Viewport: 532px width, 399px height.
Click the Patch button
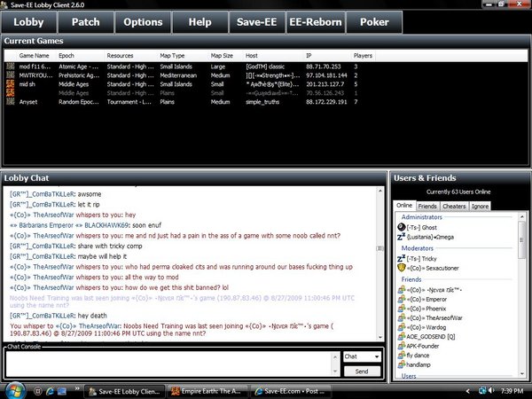85,21
